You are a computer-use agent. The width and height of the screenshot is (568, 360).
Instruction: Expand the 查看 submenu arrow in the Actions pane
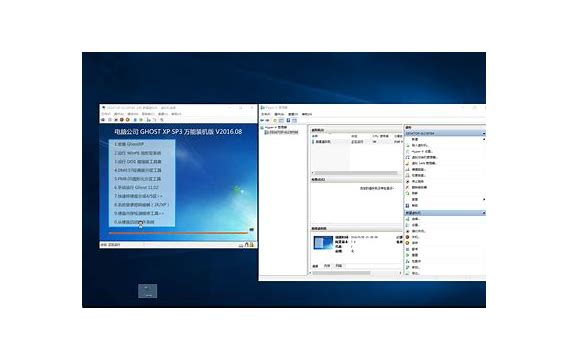[x=484, y=200]
